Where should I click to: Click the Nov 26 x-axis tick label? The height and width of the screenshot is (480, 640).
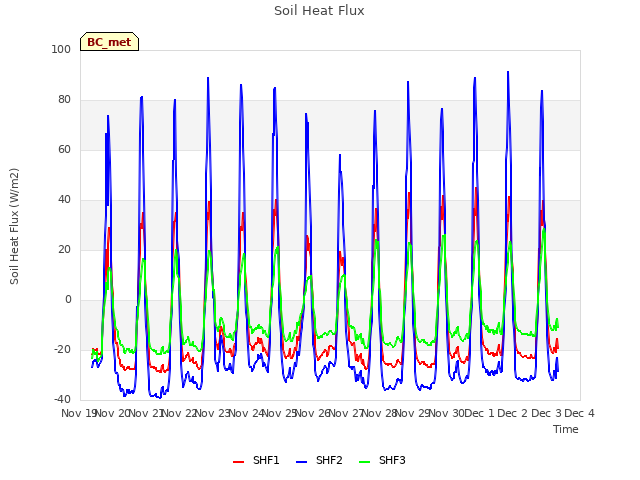[x=313, y=413]
